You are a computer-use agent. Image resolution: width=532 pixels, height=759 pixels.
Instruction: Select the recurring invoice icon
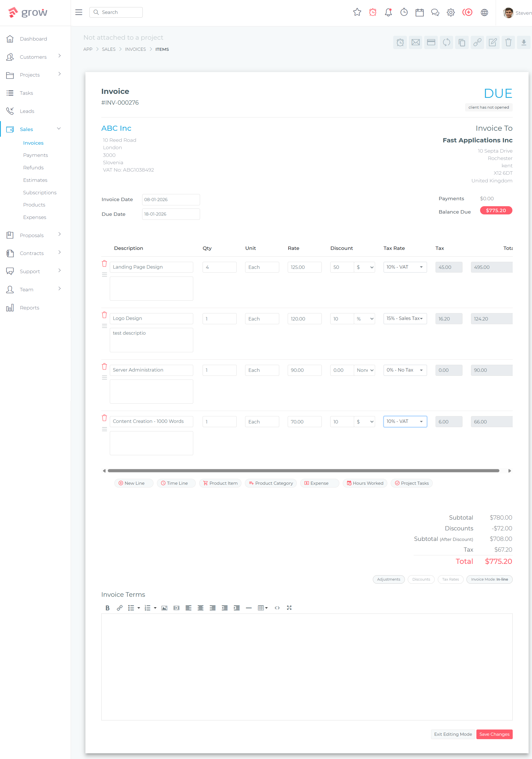click(446, 42)
